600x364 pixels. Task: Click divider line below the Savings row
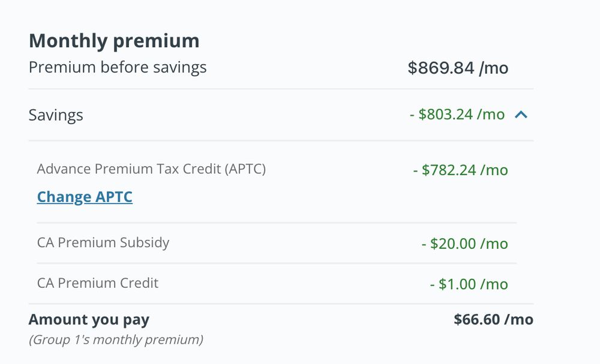coord(281,140)
